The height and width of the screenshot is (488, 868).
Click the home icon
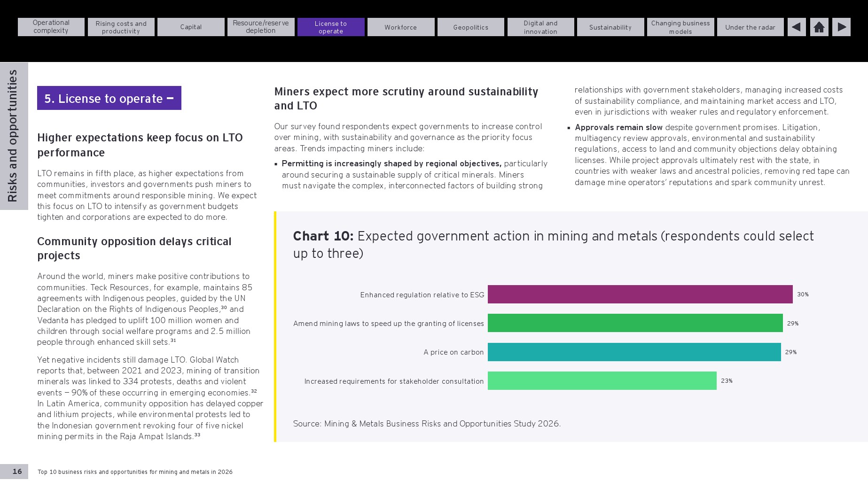pyautogui.click(x=819, y=27)
